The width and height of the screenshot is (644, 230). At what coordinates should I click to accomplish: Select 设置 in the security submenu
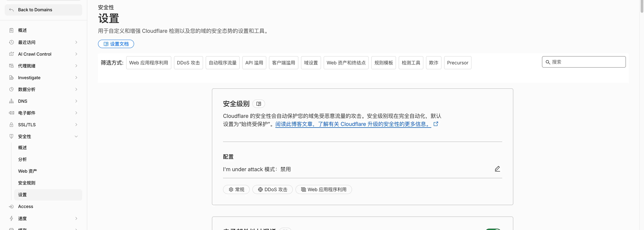pyautogui.click(x=48, y=195)
